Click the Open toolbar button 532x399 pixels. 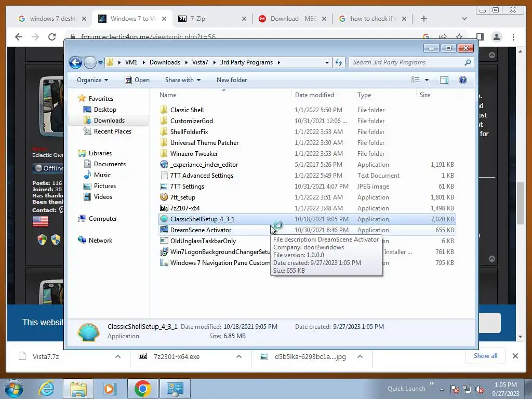137,80
